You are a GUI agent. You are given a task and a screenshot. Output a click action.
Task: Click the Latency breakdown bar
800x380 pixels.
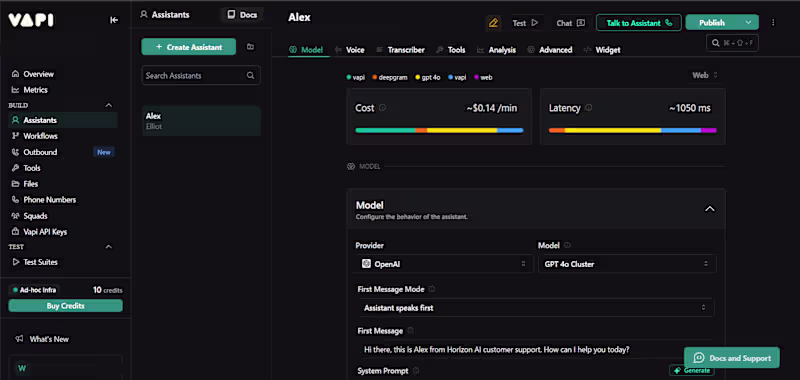click(x=633, y=130)
